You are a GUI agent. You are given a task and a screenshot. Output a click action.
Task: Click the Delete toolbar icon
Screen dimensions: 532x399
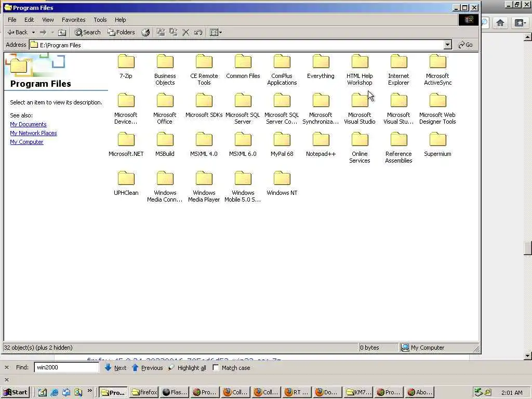pos(186,33)
